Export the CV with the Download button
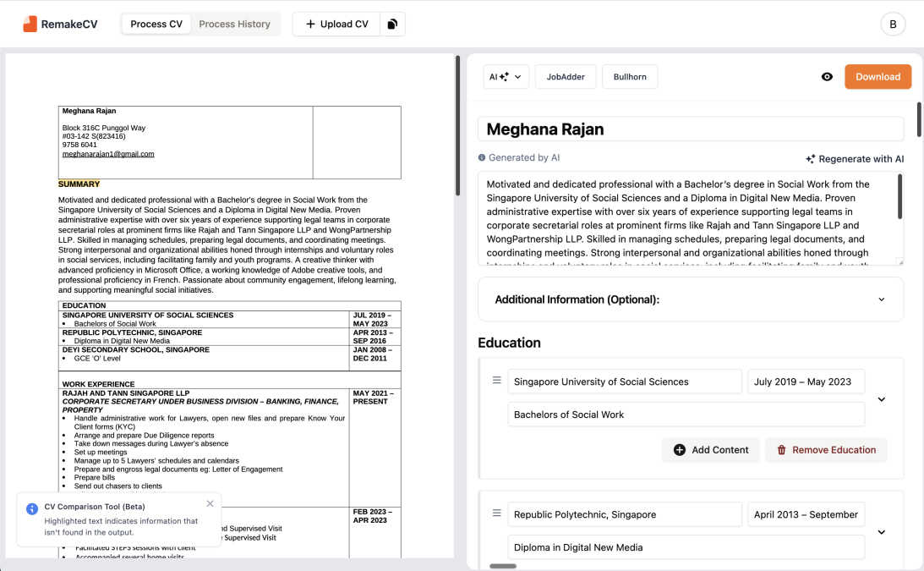 [878, 76]
